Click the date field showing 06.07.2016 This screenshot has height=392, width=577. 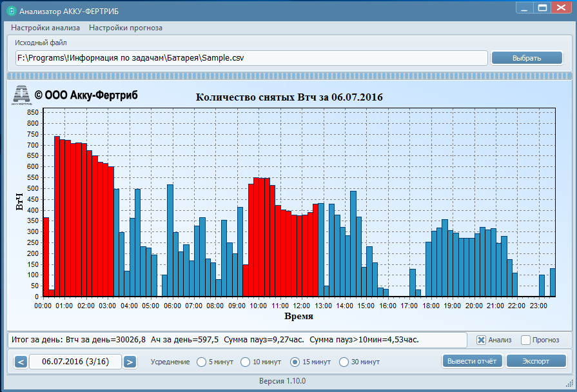[75, 362]
